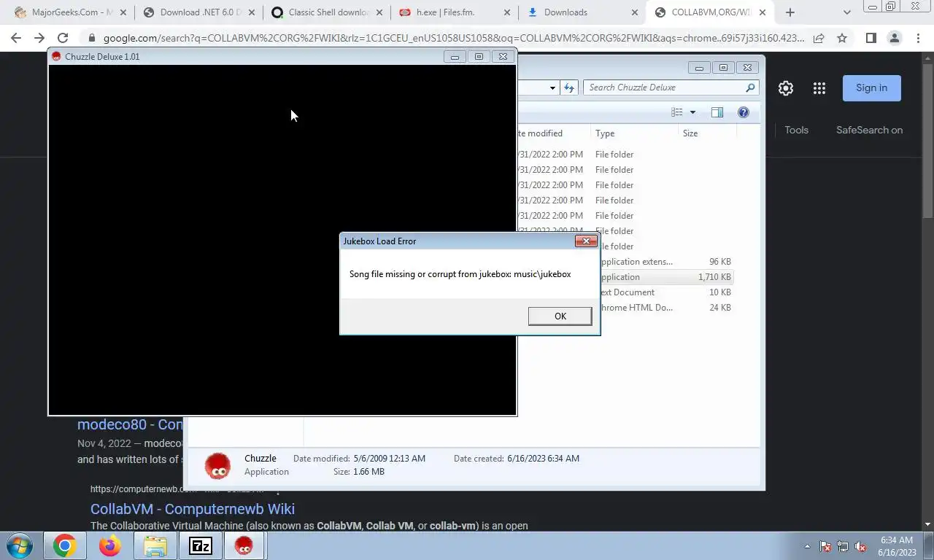Open the address bar history dropdown
934x560 pixels.
[x=552, y=87]
